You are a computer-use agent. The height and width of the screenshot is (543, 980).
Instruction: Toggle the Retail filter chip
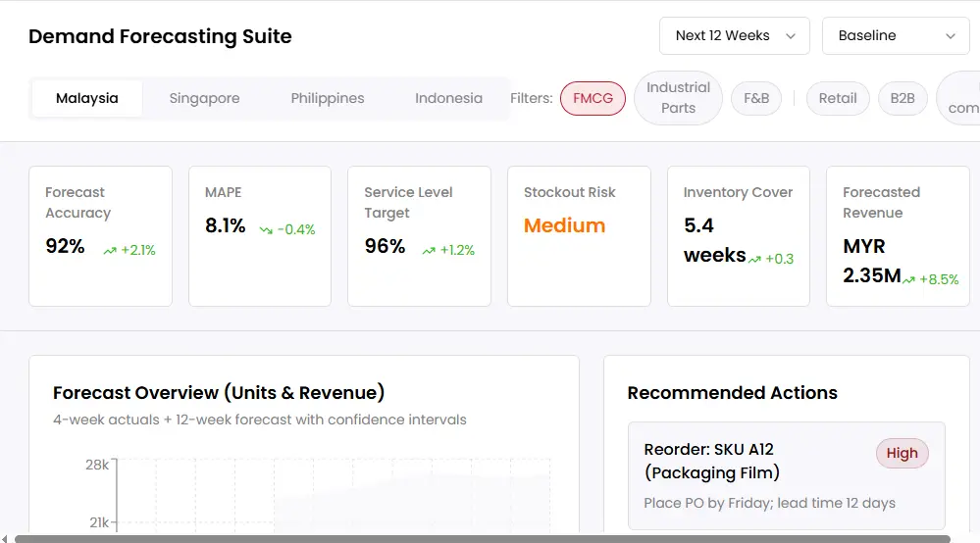point(838,98)
